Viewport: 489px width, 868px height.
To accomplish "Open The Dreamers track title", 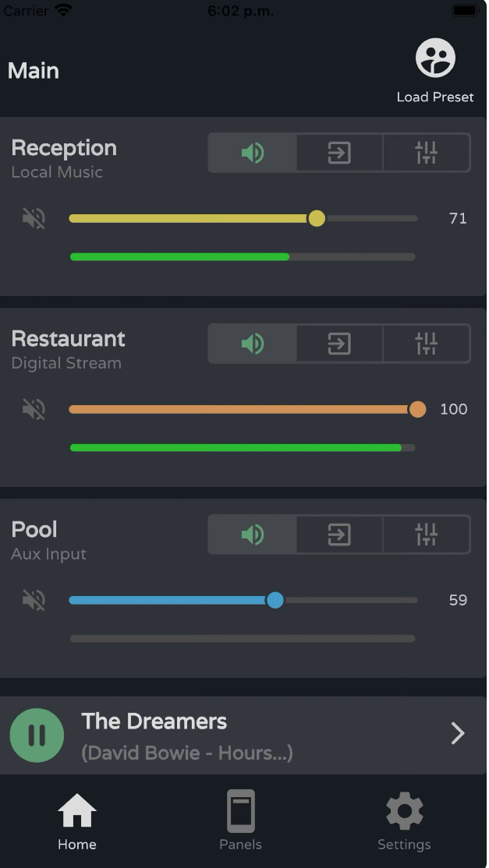I will [x=154, y=722].
